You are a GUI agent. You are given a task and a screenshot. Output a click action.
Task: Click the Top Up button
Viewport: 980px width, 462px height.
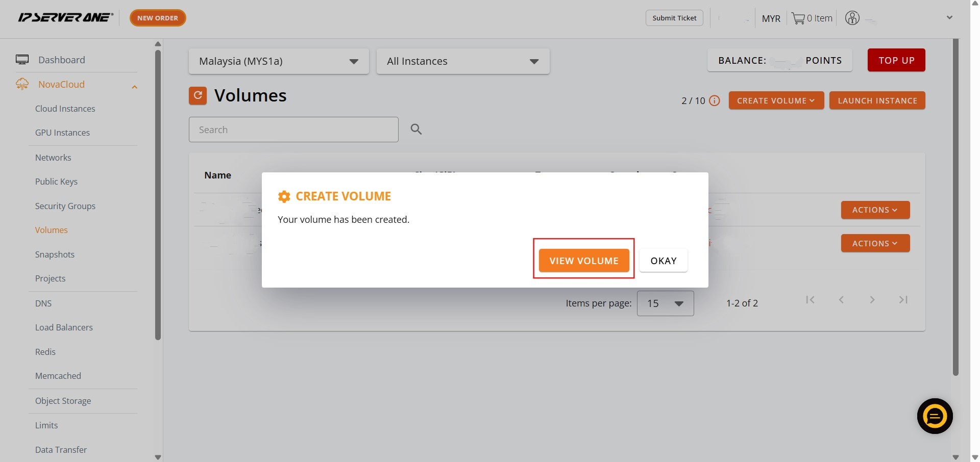(x=896, y=60)
